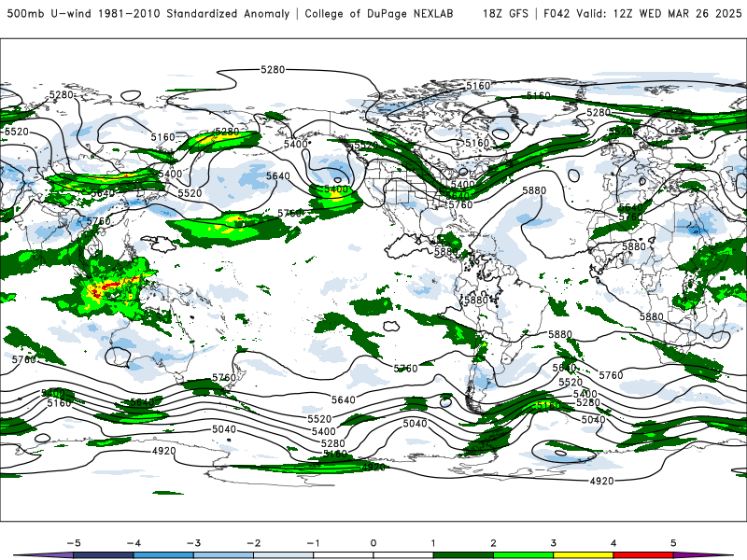Click the "1" colorbar label
The height and width of the screenshot is (560, 747).
[x=433, y=543]
